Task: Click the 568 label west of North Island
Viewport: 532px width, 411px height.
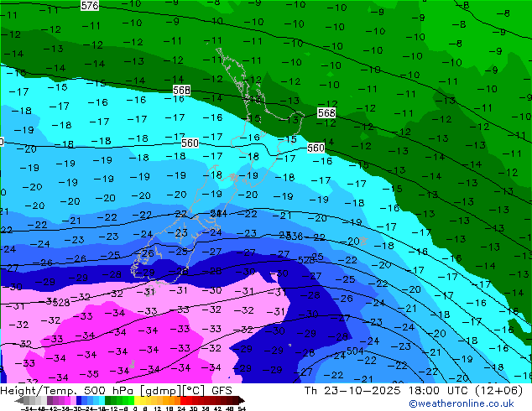Action: click(x=181, y=91)
